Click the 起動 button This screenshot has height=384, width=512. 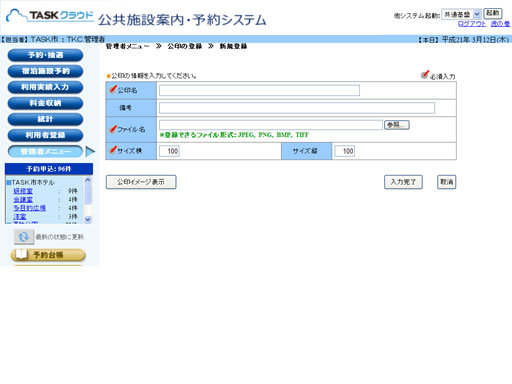click(493, 14)
